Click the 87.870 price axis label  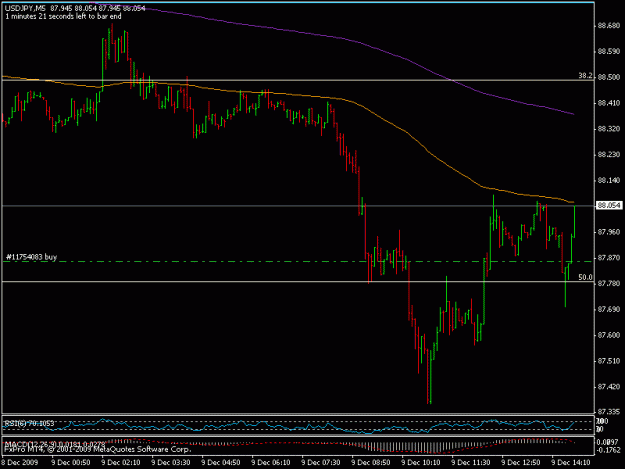point(609,258)
